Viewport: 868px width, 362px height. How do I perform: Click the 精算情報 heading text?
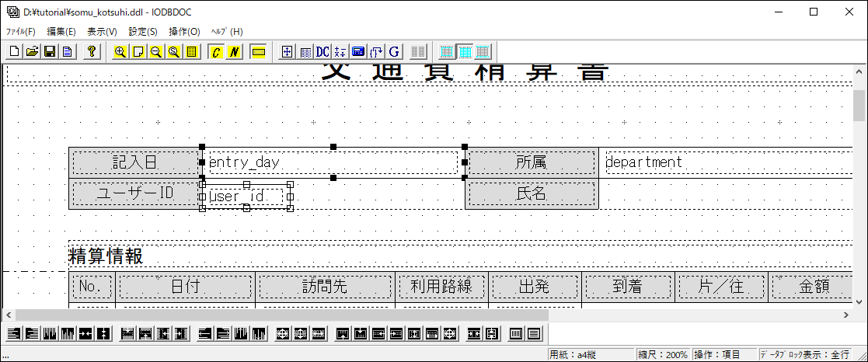[x=106, y=256]
